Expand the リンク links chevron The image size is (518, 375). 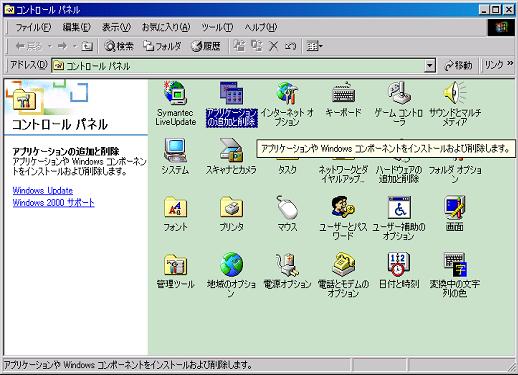tap(510, 63)
